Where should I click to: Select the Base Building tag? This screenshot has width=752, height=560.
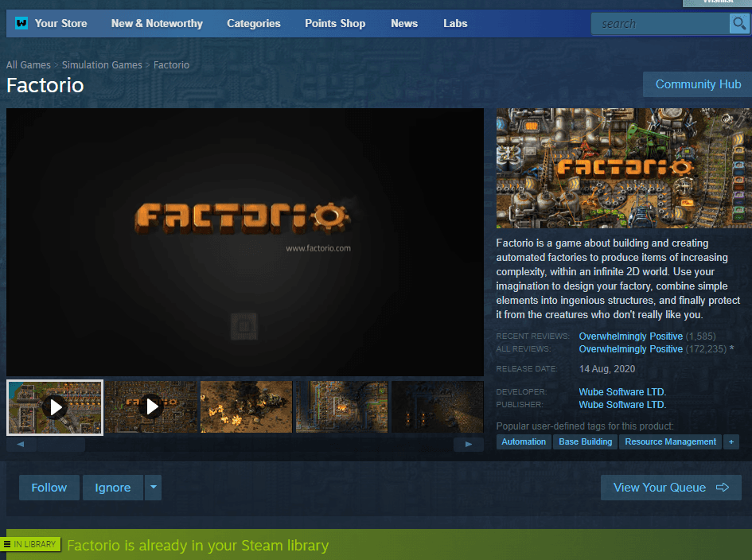pyautogui.click(x=585, y=441)
